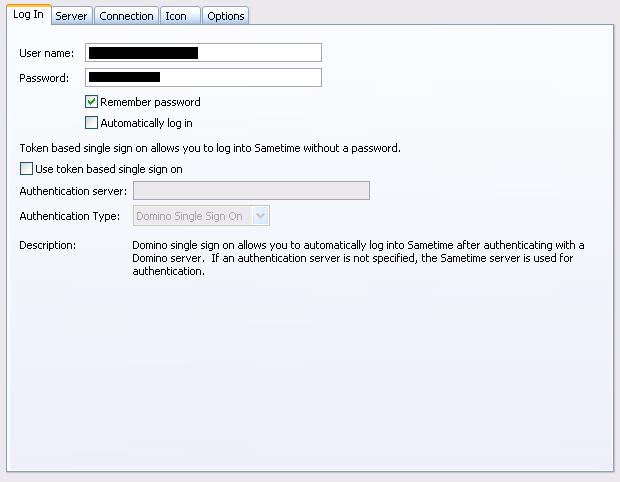The image size is (620, 482).
Task: Click the Authentication Type dropdown arrow
Action: pos(260,216)
